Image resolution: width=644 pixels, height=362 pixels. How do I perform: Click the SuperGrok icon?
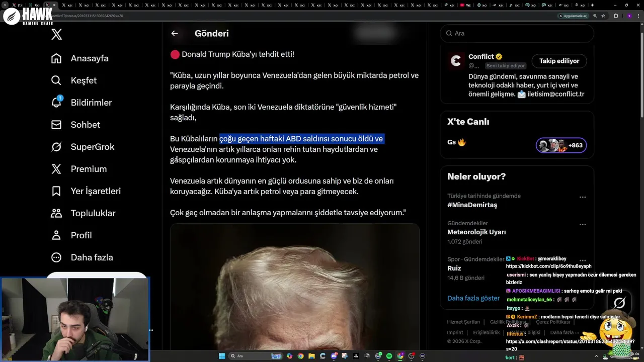click(56, 147)
